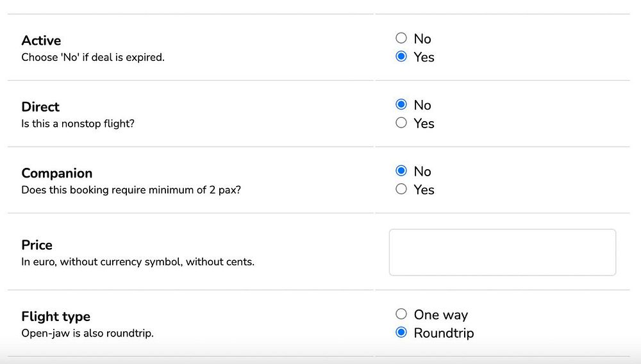Click the 'Direct' field heading

[x=40, y=107]
